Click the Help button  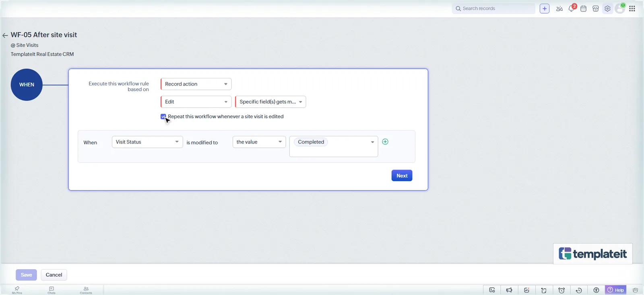(x=616, y=290)
